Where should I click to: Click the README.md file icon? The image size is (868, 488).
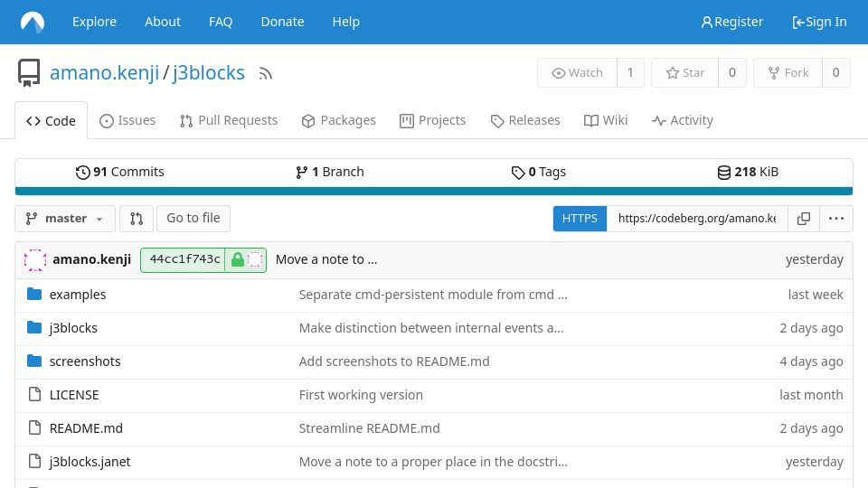pos(34,427)
